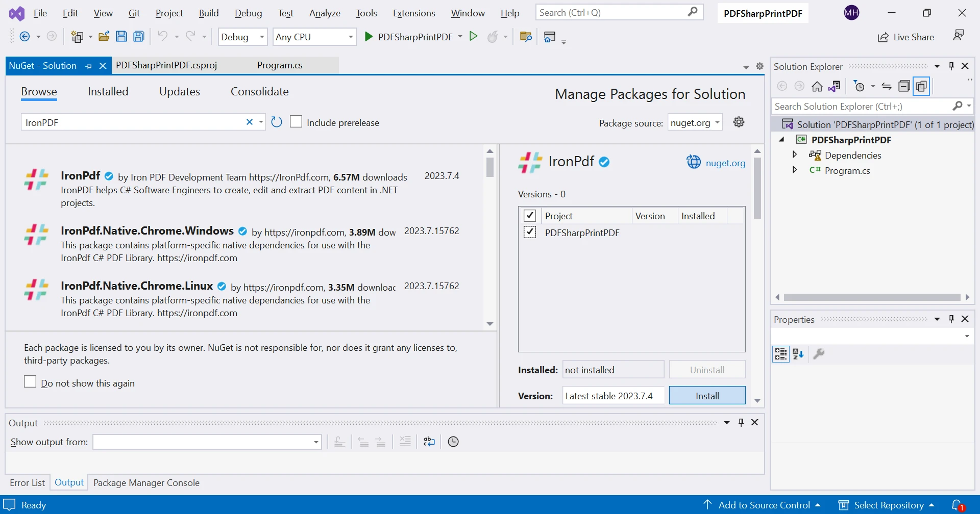Open the Package source nuget.org dropdown
Viewport: 980px width, 514px height.
[x=695, y=122]
